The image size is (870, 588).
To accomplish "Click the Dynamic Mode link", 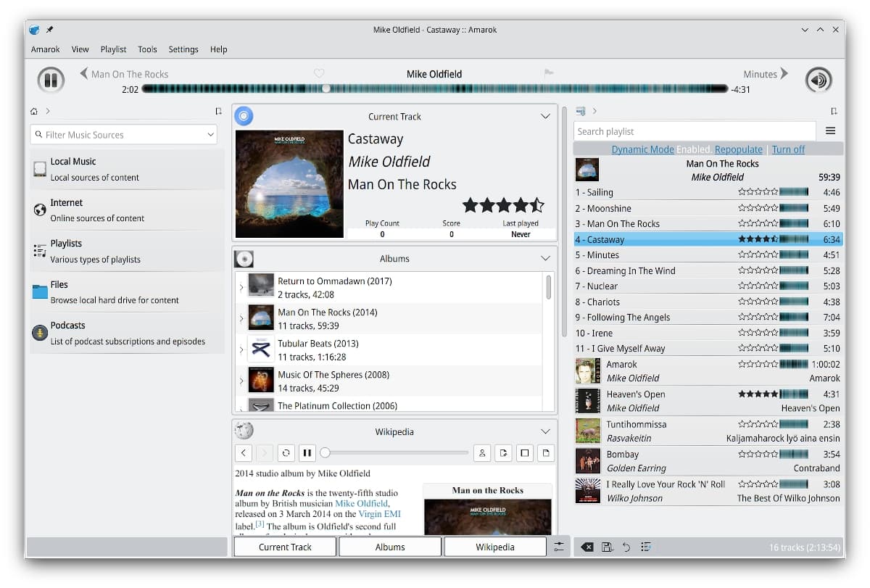I will (x=642, y=149).
